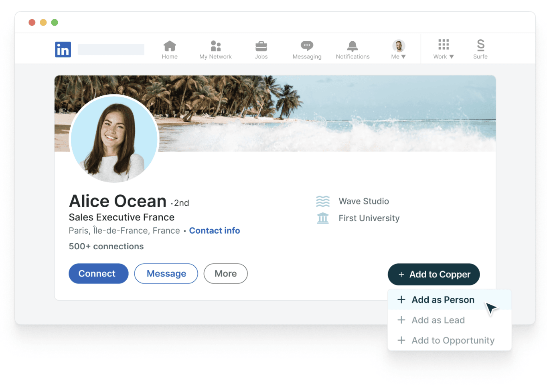
Task: Expand the Me profile dropdown
Action: point(398,50)
